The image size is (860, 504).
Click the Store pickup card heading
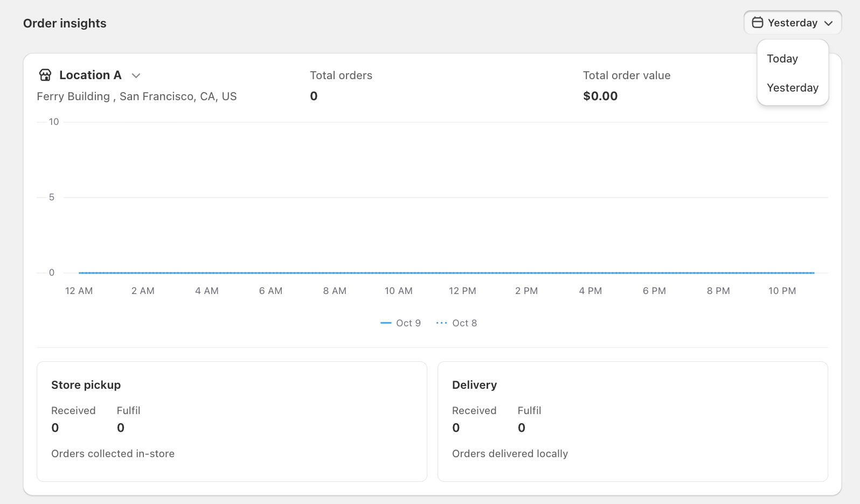(86, 385)
